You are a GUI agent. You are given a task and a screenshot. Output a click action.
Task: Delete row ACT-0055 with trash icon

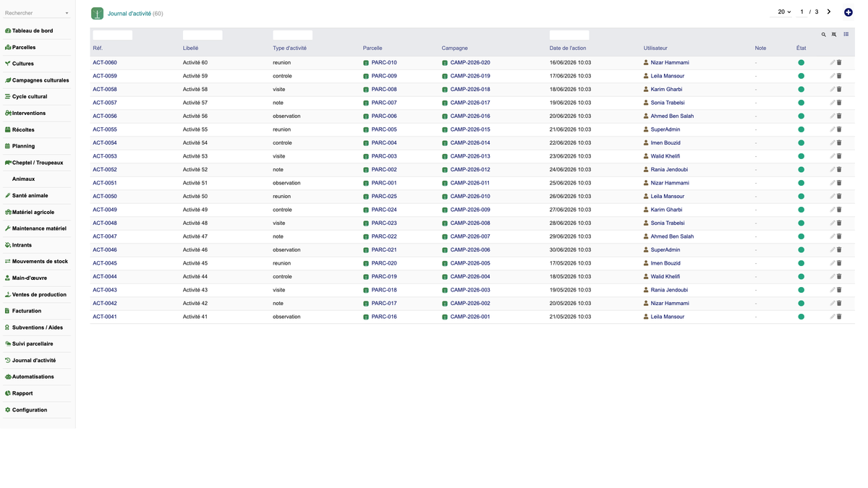point(839,129)
